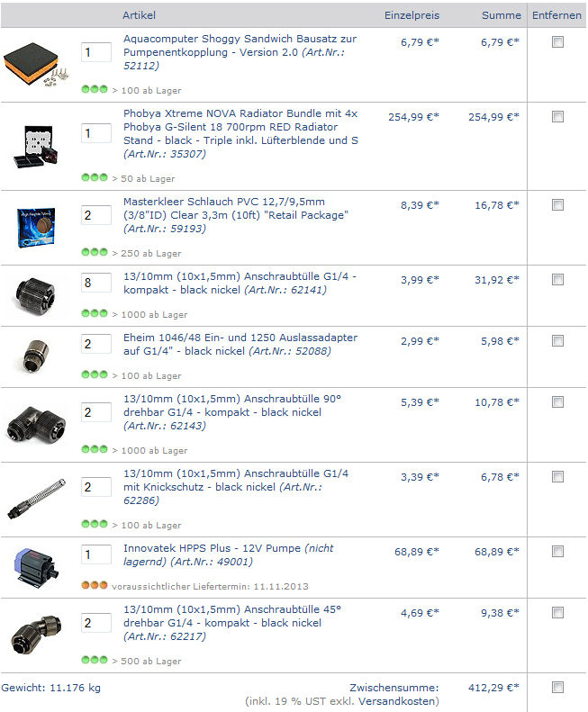Open the 90° fitting product image
The height and width of the screenshot is (712, 588).
pyautogui.click(x=36, y=425)
